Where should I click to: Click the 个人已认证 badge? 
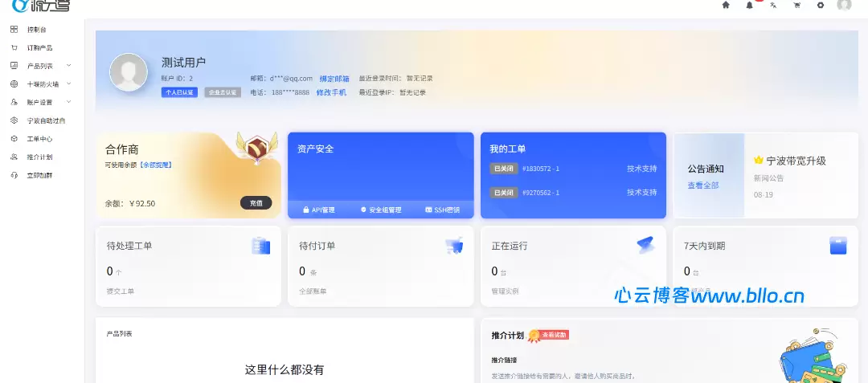tap(179, 92)
